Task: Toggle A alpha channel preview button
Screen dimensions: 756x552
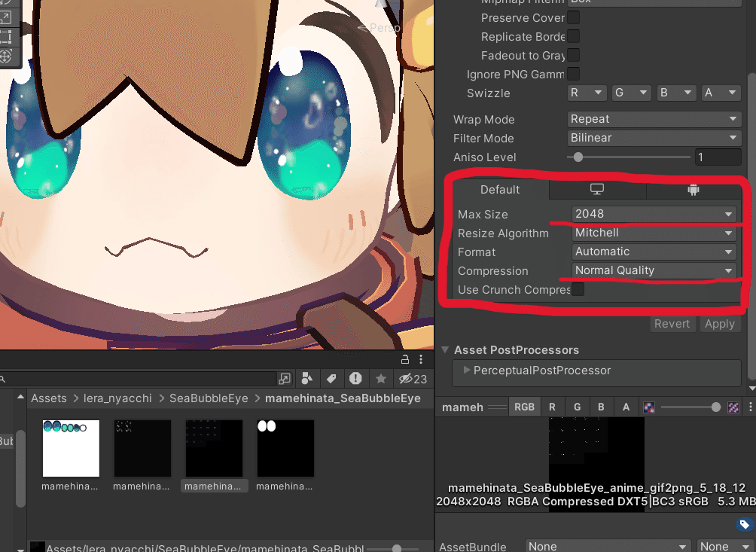Action: coord(626,407)
